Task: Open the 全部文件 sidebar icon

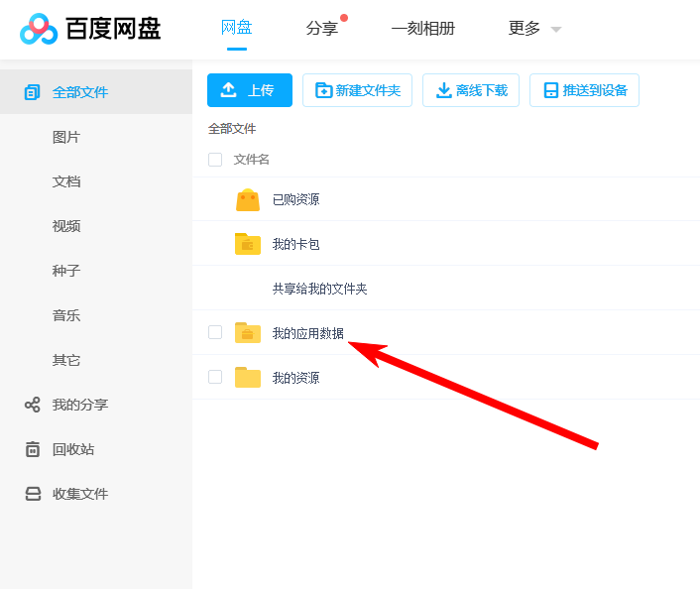Action: 32,92
